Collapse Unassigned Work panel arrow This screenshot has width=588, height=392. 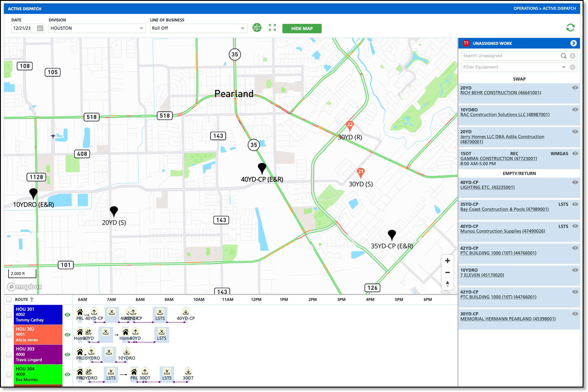pos(574,43)
